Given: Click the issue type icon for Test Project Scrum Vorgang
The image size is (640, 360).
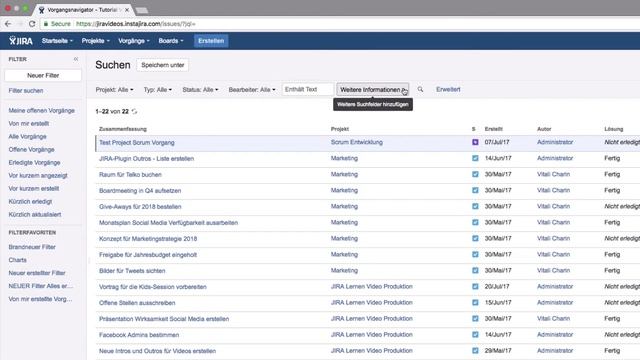Looking at the screenshot, I should coord(475,142).
